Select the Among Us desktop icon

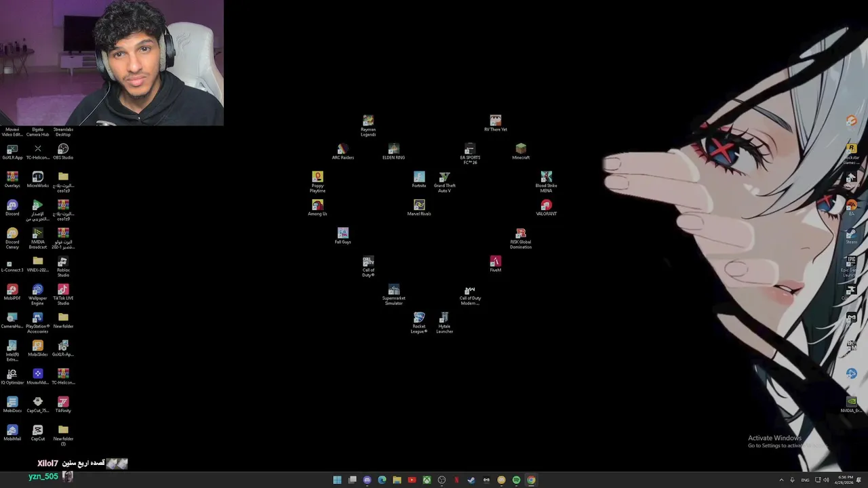(317, 207)
